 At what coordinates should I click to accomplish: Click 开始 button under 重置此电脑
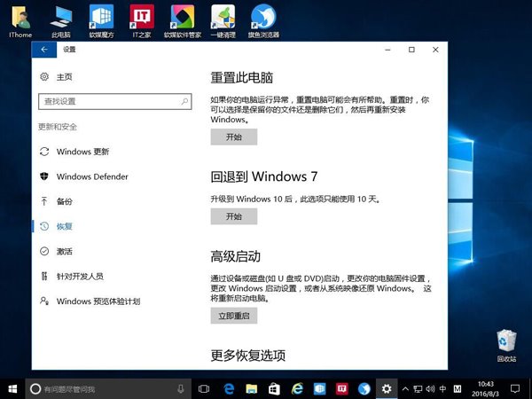tap(234, 137)
